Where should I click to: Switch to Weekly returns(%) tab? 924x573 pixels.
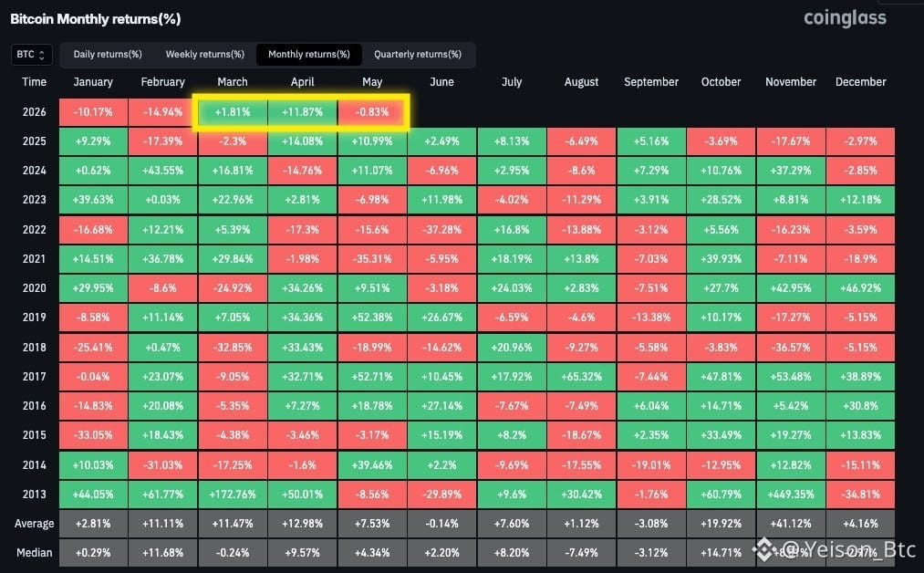coord(204,54)
